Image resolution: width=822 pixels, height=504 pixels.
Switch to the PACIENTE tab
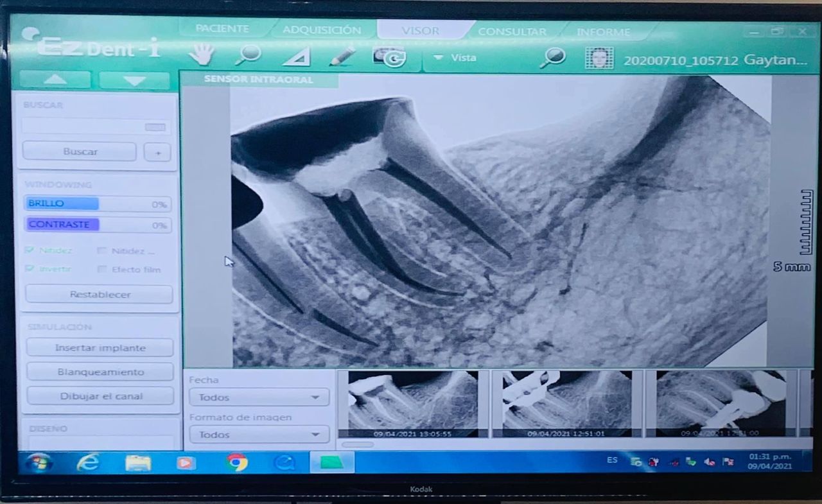coord(222,29)
